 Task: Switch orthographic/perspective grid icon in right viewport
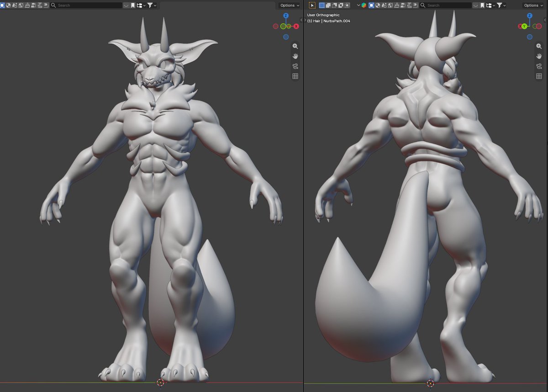pyautogui.click(x=539, y=76)
